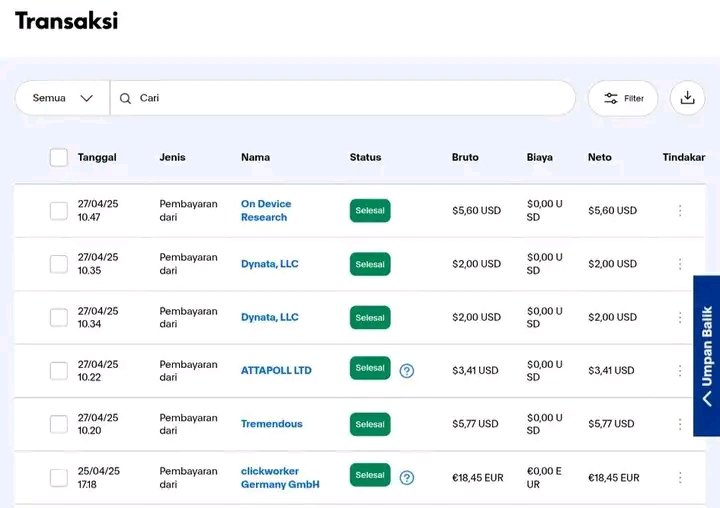720x508 pixels.
Task: Select checkbox for clickworker Germany row
Action: click(x=59, y=478)
